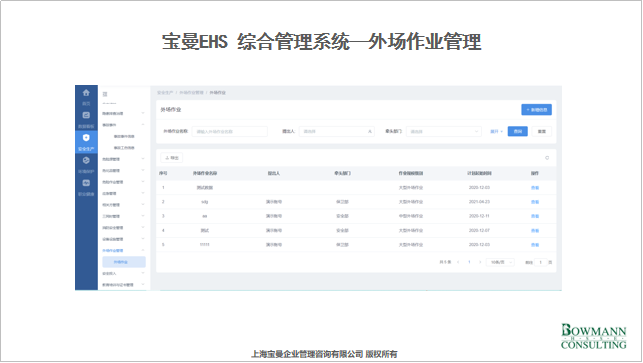Go to next page arrow

coord(480,262)
